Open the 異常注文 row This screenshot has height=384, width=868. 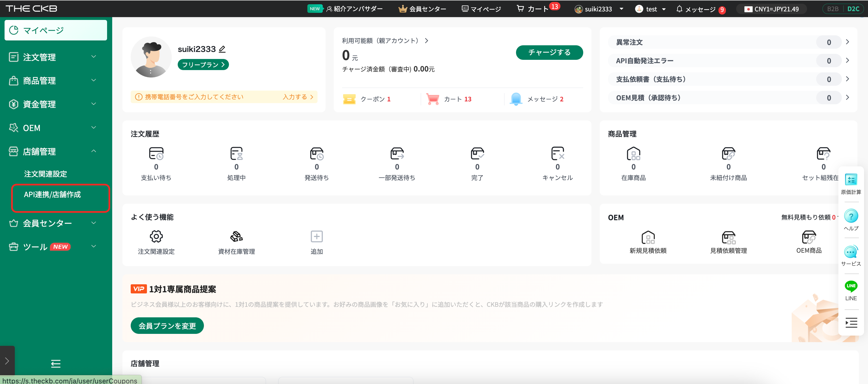[728, 42]
